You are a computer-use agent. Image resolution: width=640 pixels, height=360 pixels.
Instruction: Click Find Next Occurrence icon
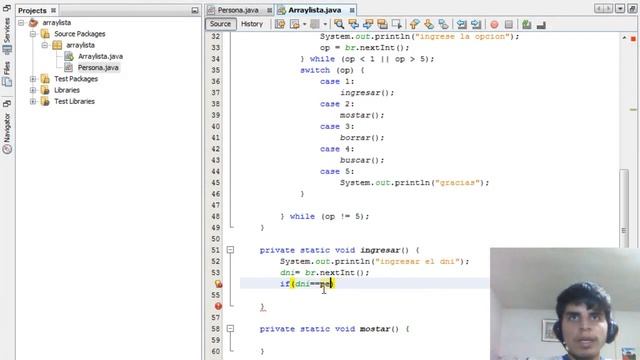coord(368,24)
